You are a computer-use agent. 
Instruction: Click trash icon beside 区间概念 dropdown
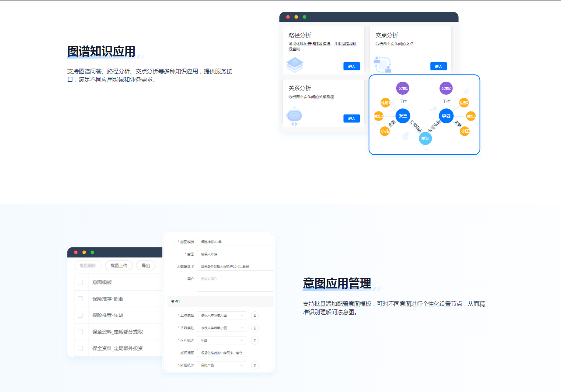(255, 340)
